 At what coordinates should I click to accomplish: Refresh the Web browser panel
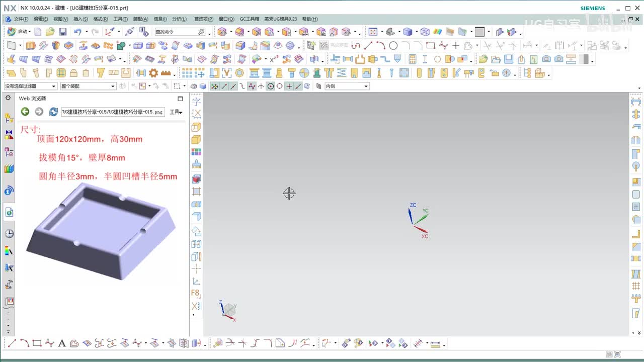pos(53,112)
